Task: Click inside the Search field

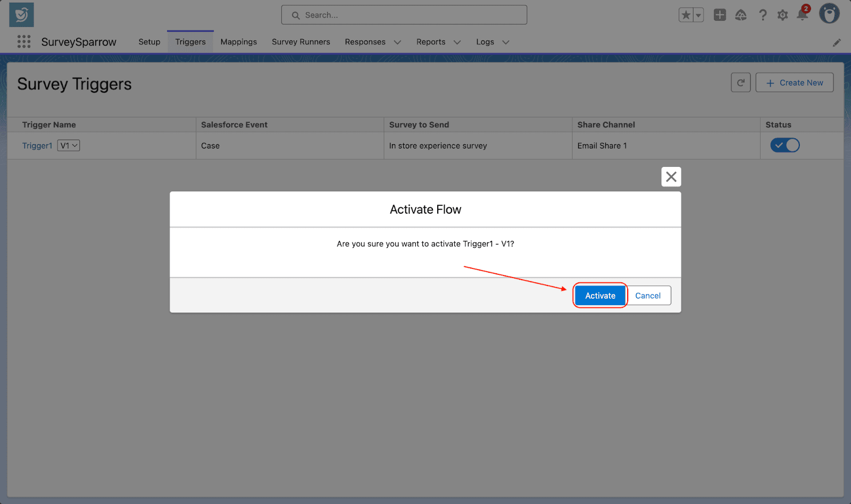Action: click(404, 15)
